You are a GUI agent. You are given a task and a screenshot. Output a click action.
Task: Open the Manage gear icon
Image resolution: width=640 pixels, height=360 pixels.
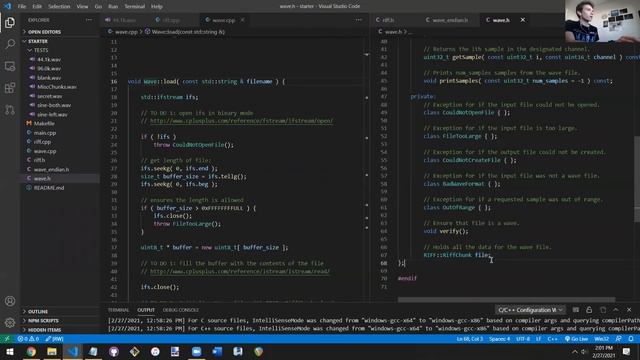click(x=10, y=323)
